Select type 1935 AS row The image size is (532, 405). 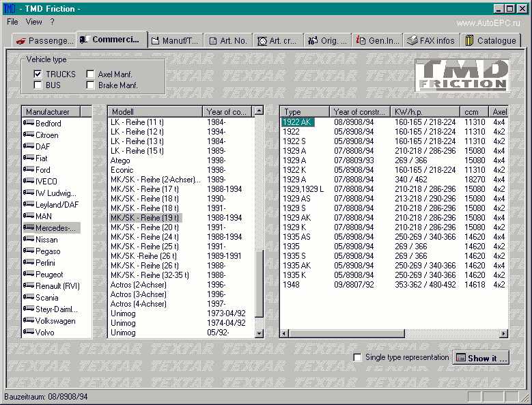[394, 237]
